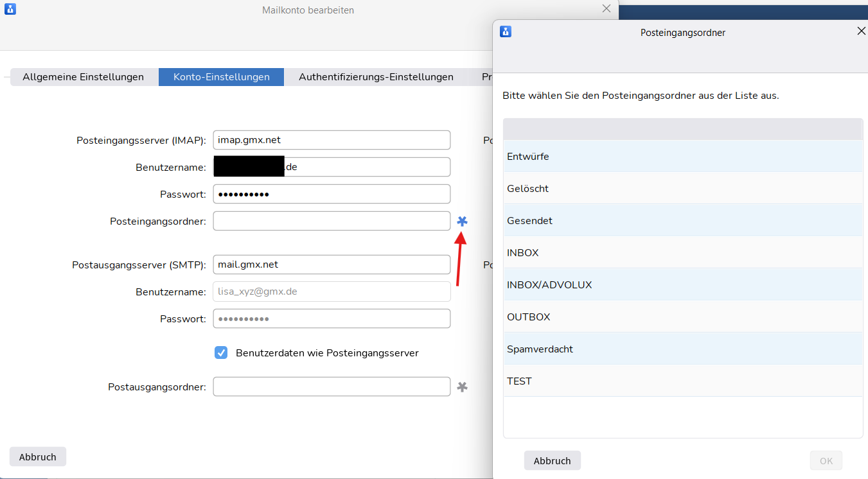Switch to Allgemeine Einstellungen tab

[84, 77]
